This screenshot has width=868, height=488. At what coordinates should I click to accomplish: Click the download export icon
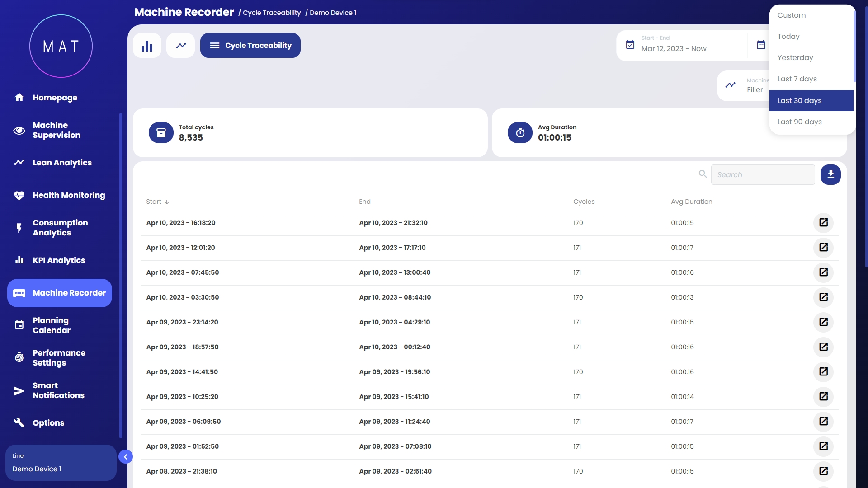coord(830,174)
